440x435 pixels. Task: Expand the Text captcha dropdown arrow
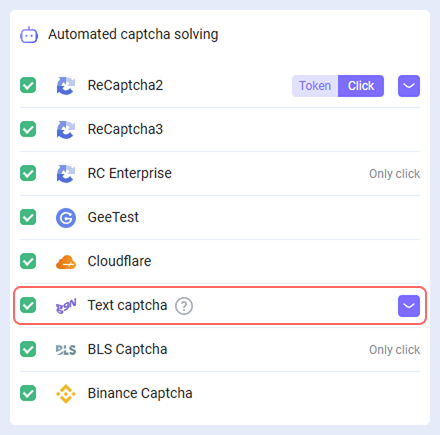(409, 306)
